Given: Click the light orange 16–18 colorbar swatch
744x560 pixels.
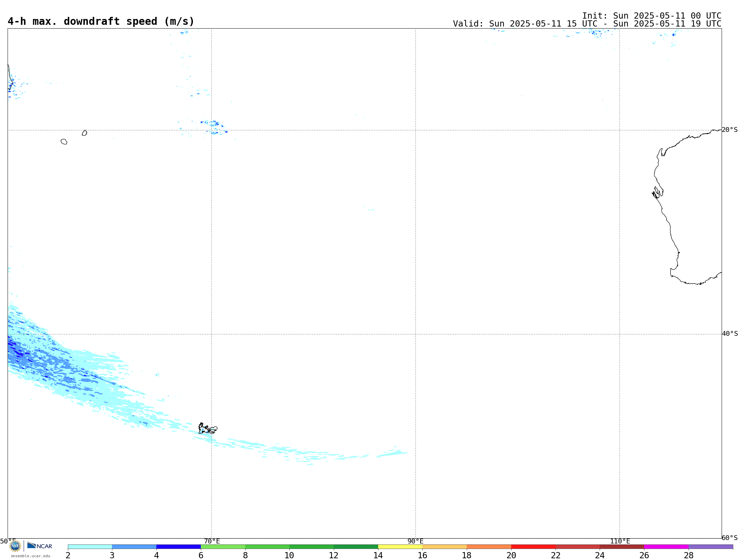Looking at the screenshot, I should pyautogui.click(x=445, y=547).
